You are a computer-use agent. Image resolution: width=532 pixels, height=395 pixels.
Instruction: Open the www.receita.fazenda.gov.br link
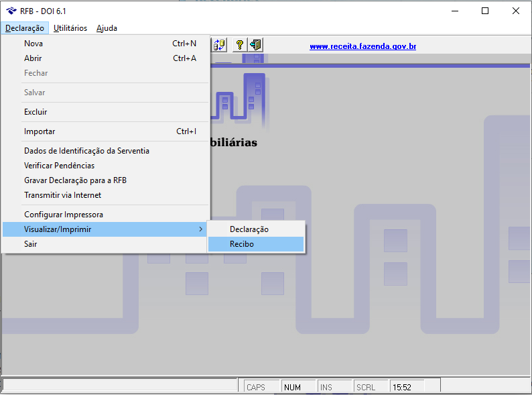362,46
